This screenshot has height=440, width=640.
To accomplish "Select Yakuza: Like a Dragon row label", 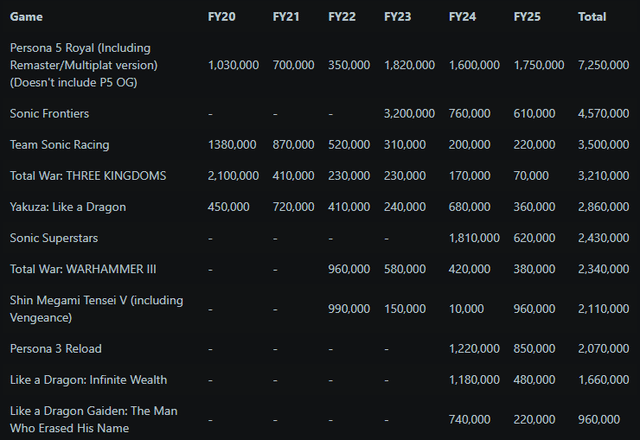I will pos(68,207).
